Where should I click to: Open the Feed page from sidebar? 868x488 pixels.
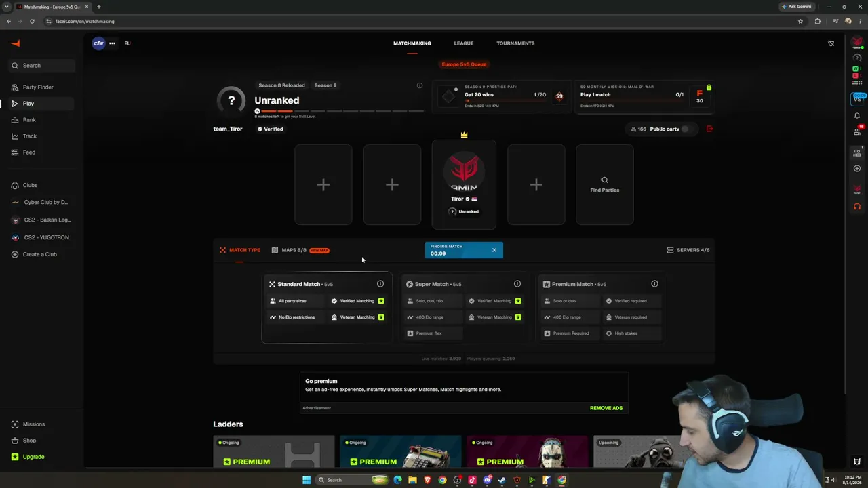[x=28, y=152]
